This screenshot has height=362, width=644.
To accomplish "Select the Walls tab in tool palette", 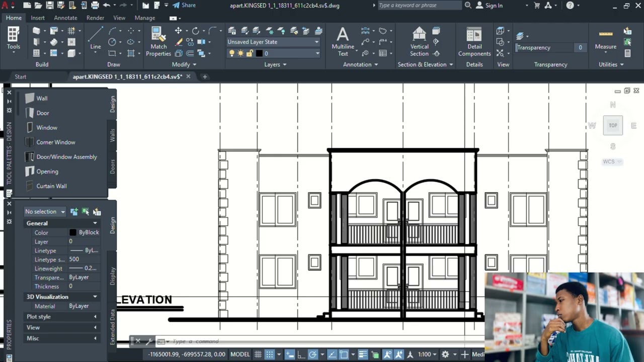I will (113, 136).
